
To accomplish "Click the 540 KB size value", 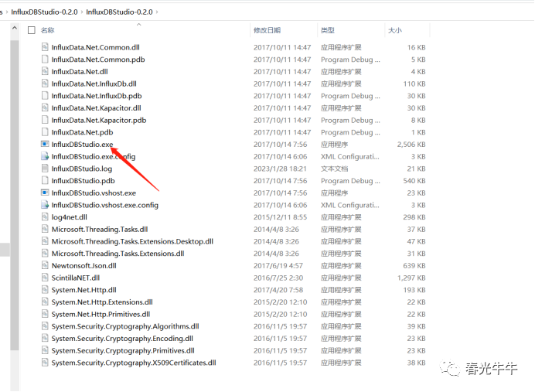I will click(x=414, y=181).
